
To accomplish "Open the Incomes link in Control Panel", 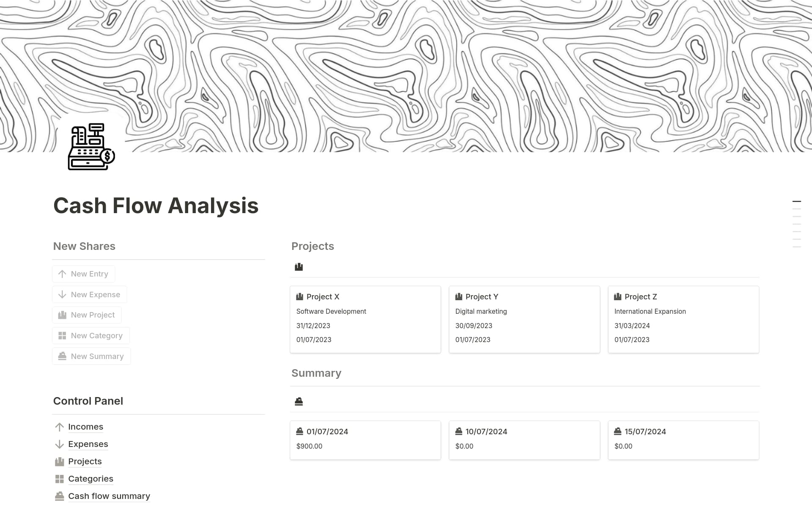I will click(x=85, y=427).
